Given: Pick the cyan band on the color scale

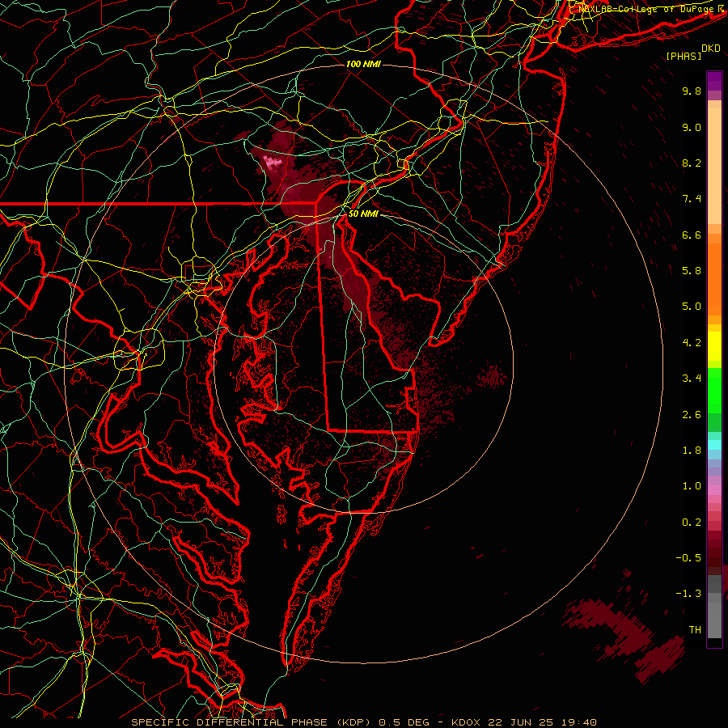Looking at the screenshot, I should click(714, 445).
